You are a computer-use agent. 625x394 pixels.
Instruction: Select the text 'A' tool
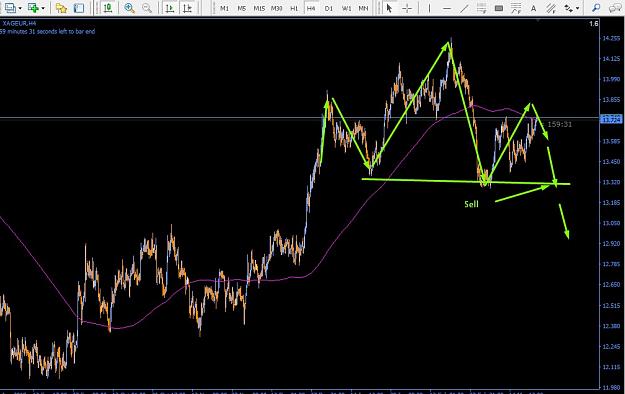click(x=533, y=8)
